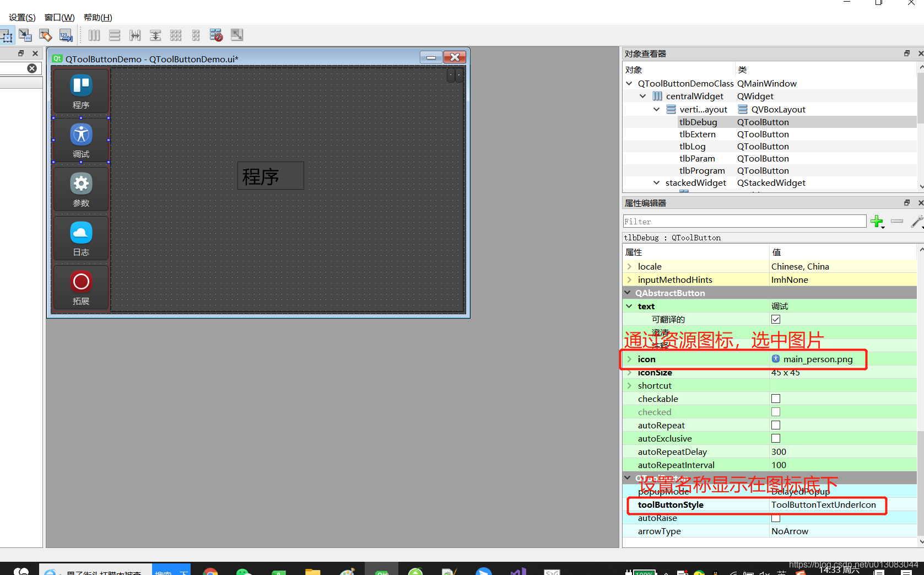This screenshot has width=924, height=575.
Task: Click the Adjust Size toolbar icon
Action: [237, 35]
